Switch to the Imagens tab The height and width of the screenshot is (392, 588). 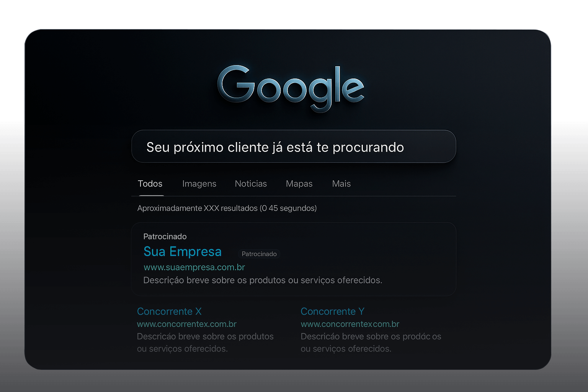pyautogui.click(x=199, y=184)
